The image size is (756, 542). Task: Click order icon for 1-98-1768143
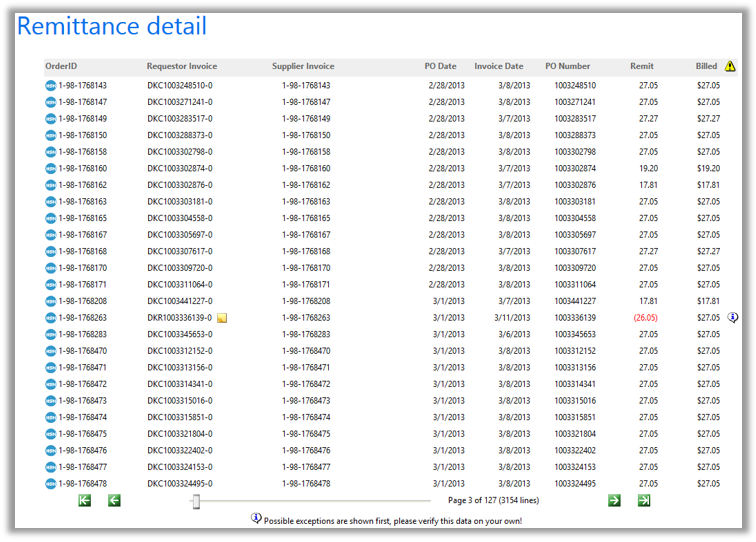pos(51,86)
